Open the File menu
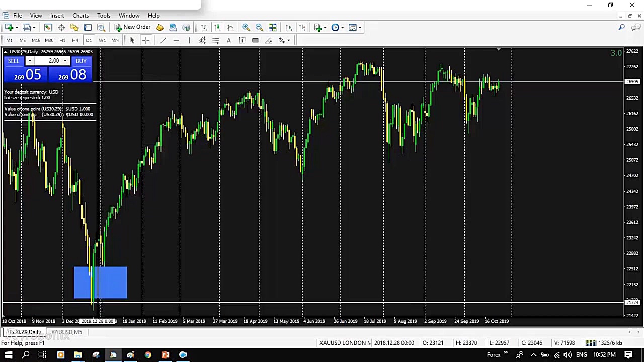This screenshot has height=362, width=644. [18, 16]
